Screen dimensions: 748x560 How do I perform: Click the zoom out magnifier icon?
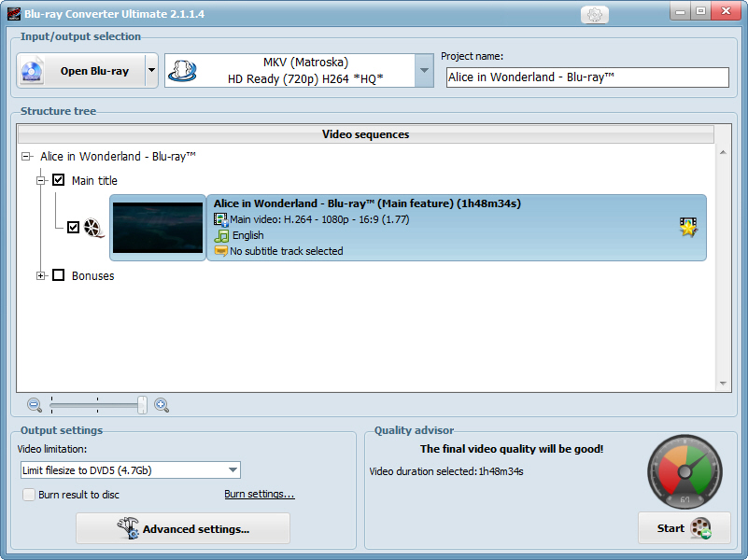tap(35, 405)
